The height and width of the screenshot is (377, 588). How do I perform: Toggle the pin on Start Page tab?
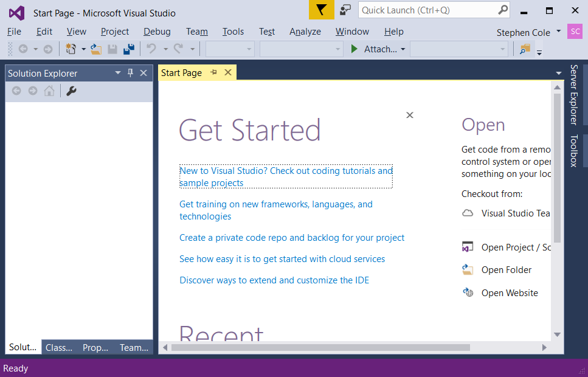[213, 73]
